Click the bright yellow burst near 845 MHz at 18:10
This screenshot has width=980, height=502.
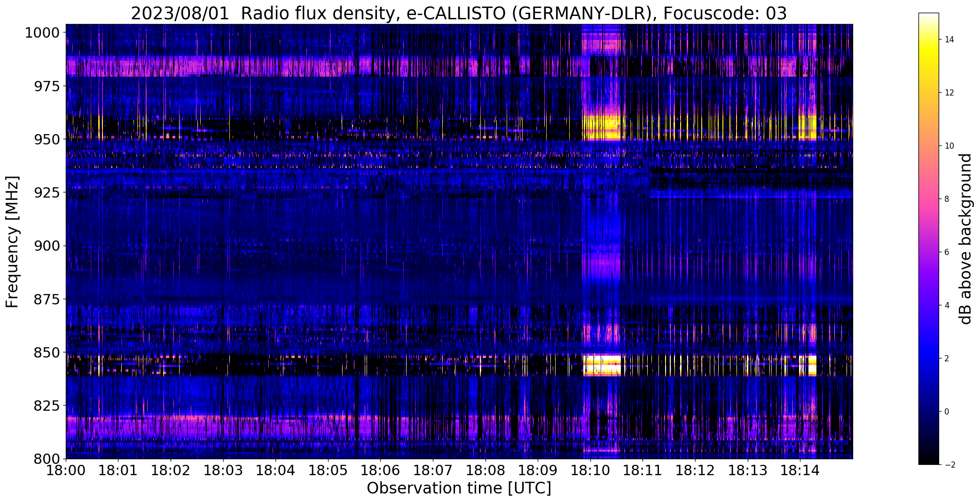click(602, 365)
